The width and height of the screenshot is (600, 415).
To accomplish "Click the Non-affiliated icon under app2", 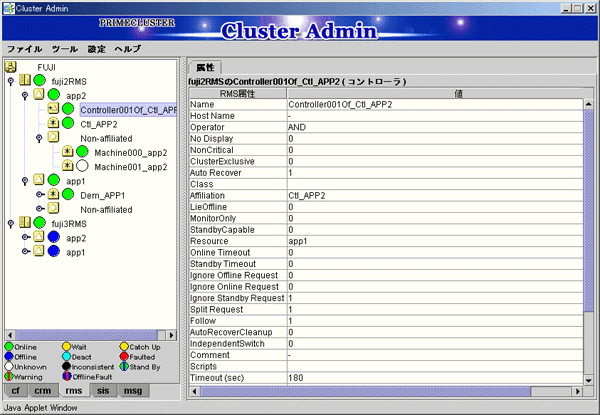I will [53, 137].
